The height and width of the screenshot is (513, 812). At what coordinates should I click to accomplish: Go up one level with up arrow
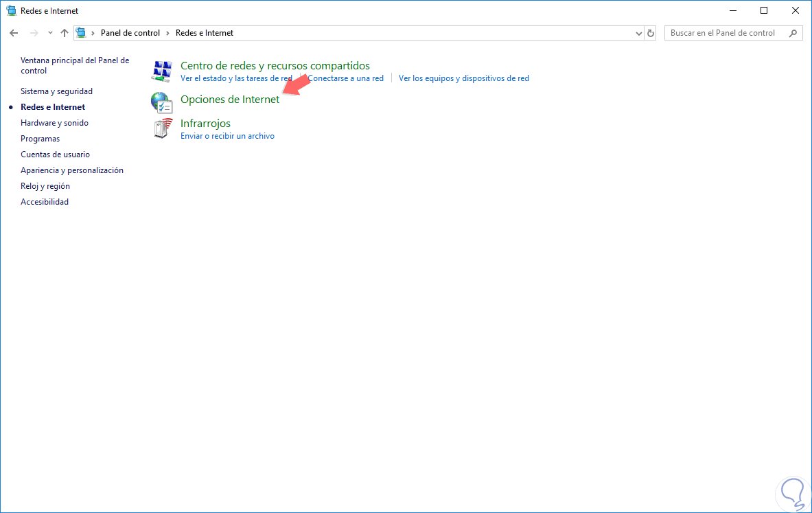[x=65, y=33]
